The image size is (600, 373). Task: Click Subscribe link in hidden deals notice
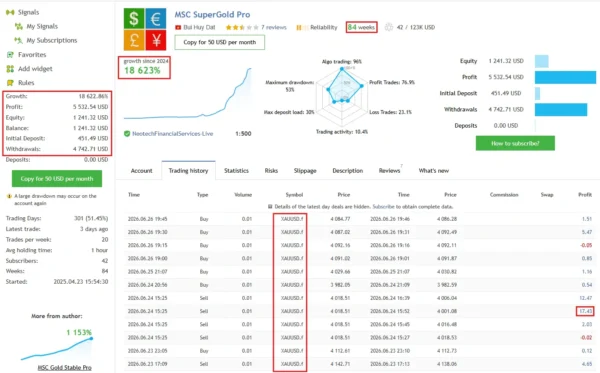[383, 207]
